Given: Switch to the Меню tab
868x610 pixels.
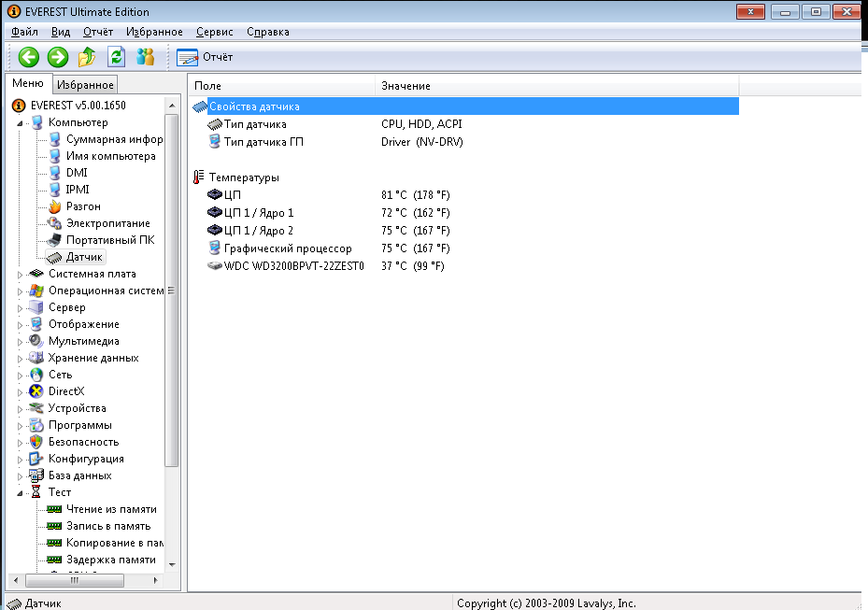Looking at the screenshot, I should click(x=28, y=83).
